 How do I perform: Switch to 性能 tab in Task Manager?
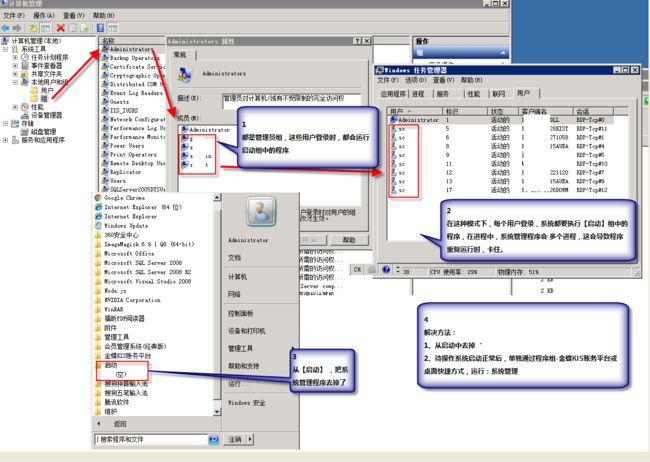tap(474, 94)
